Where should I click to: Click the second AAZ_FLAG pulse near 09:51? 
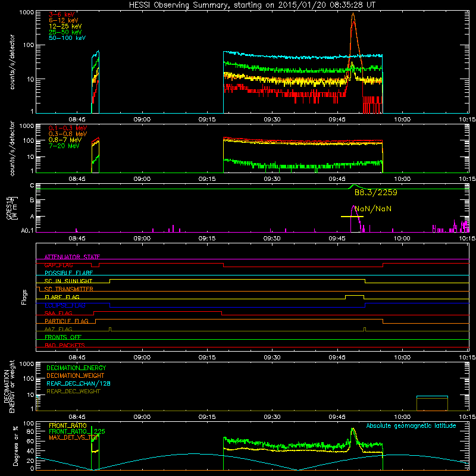[365, 329]
